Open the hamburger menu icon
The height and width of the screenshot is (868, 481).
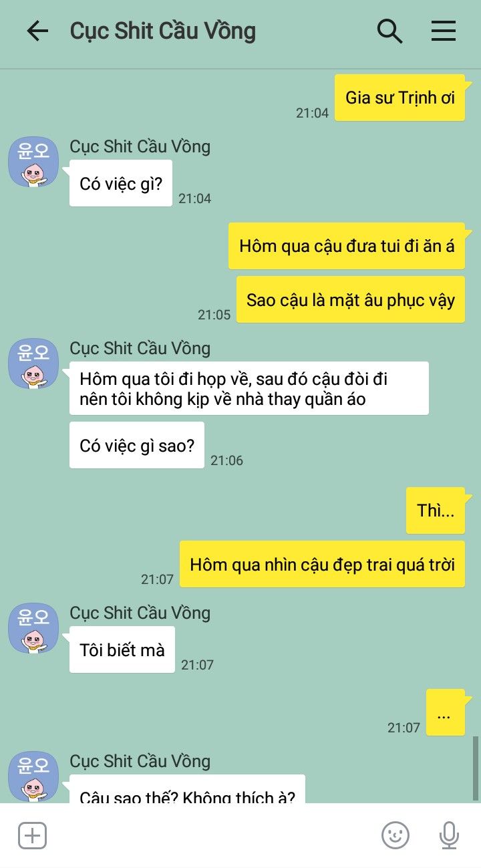tap(444, 31)
